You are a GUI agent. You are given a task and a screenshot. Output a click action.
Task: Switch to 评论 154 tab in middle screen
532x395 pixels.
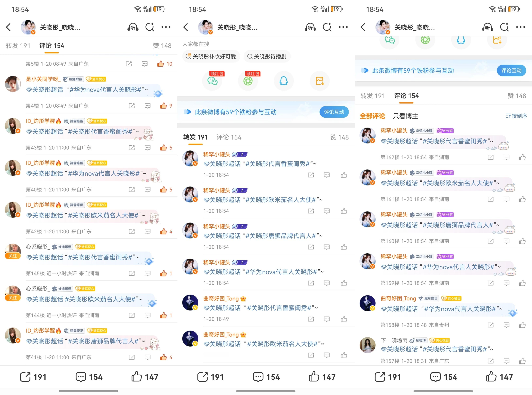(x=229, y=137)
